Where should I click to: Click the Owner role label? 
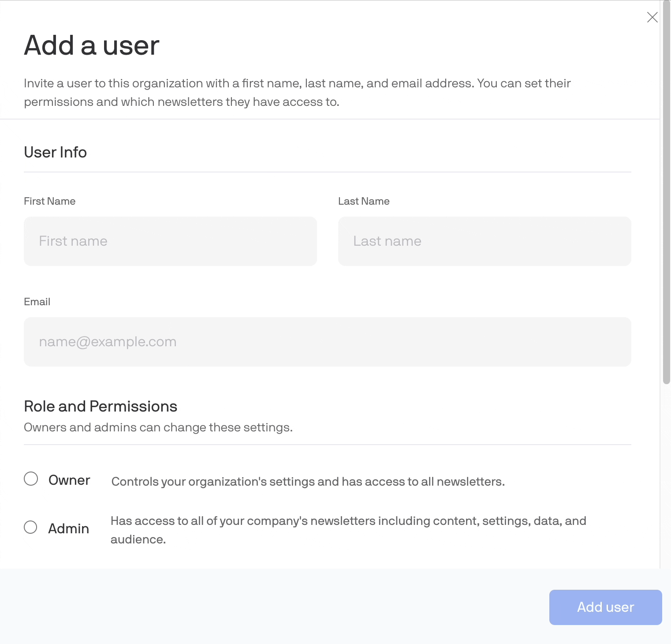point(69,480)
